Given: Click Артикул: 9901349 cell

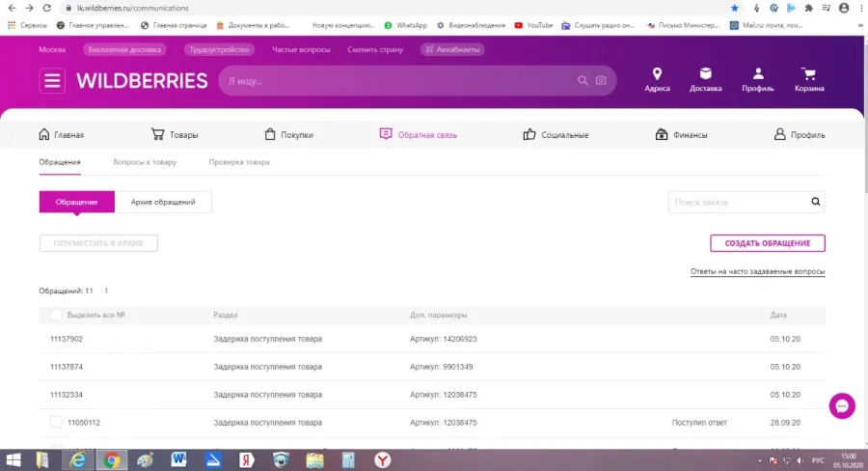Looking at the screenshot, I should (x=441, y=366).
